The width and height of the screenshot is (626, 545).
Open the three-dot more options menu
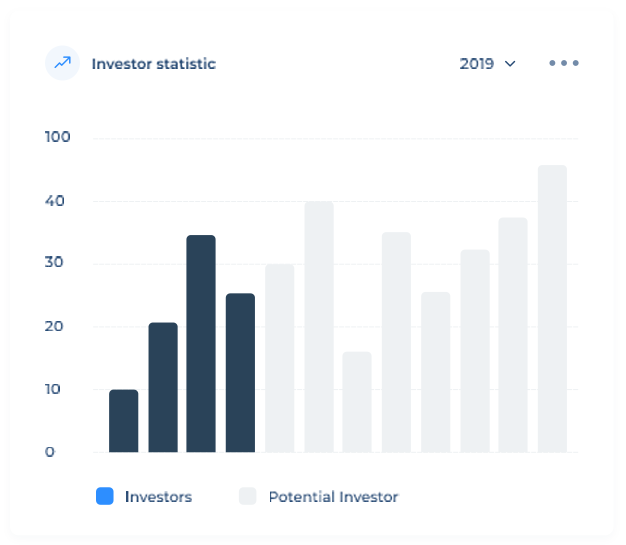[564, 63]
